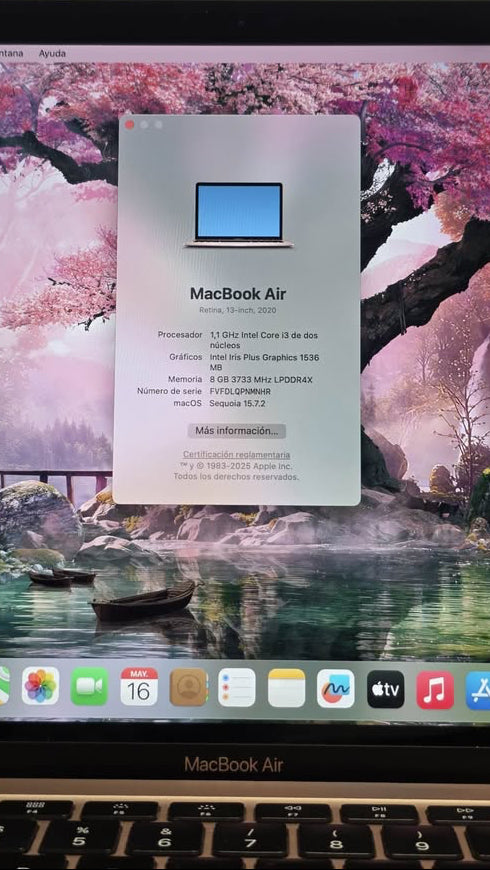Viewport: 490px width, 870px height.
Task: Open the Notes app in the Dock
Action: pos(286,688)
